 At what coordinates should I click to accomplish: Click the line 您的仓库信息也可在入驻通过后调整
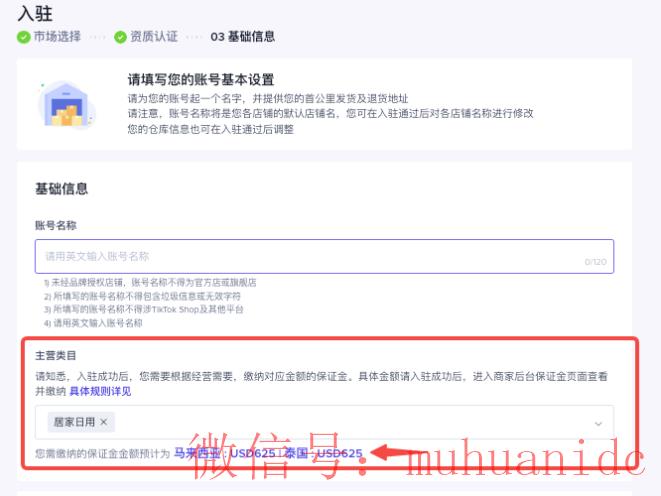[x=211, y=129]
